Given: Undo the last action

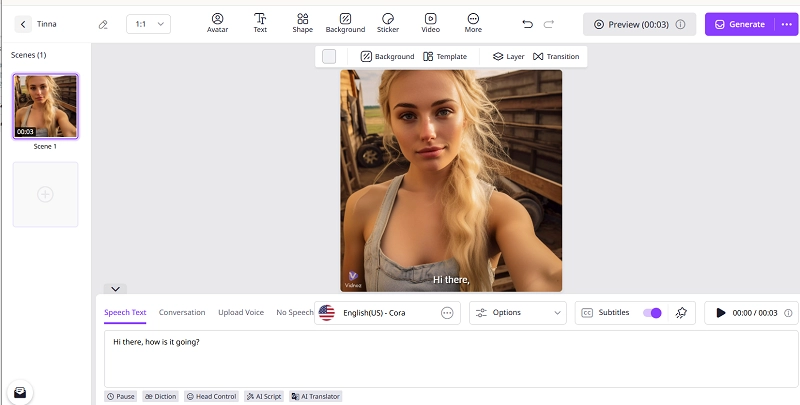Looking at the screenshot, I should [x=528, y=24].
